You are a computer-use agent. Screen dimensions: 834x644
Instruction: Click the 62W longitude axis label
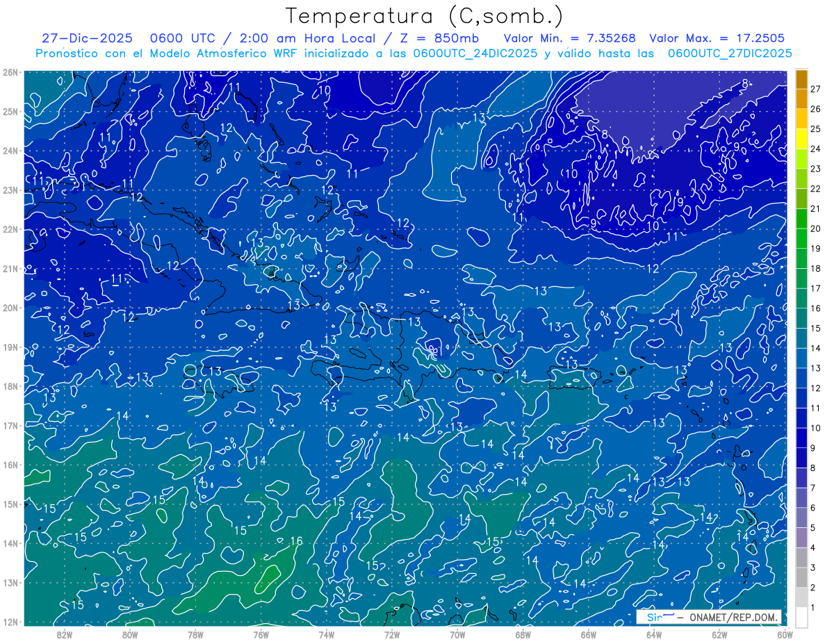point(719,634)
